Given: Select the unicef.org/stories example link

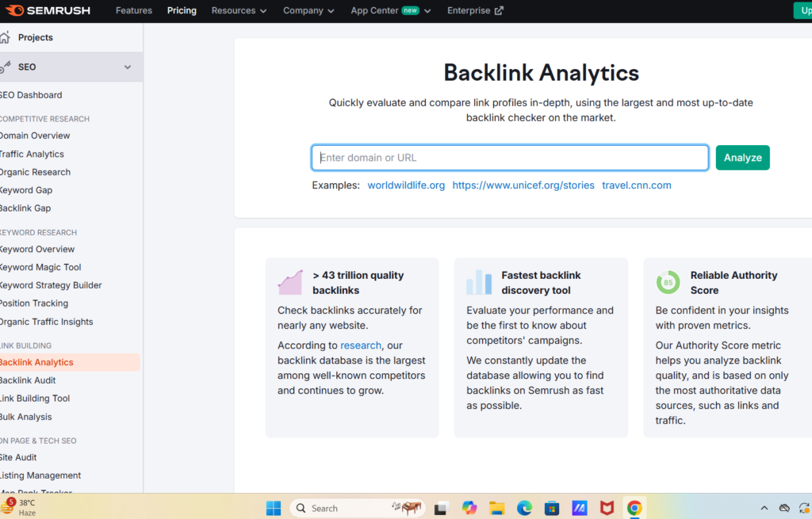Looking at the screenshot, I should click(523, 185).
